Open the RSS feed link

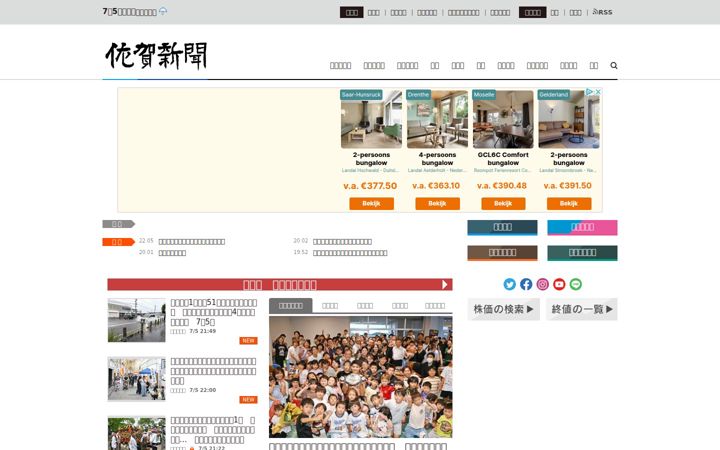click(602, 12)
